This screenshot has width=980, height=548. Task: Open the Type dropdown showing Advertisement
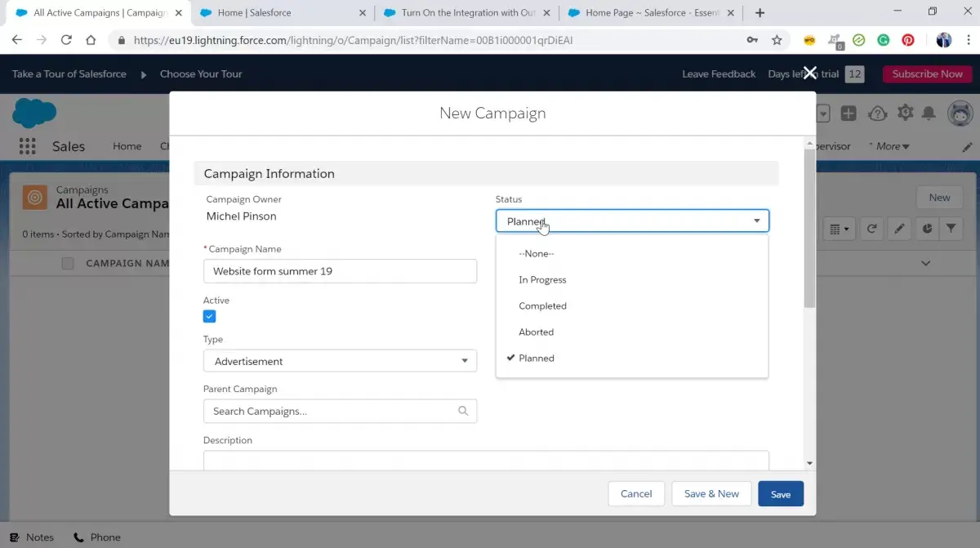[340, 361]
